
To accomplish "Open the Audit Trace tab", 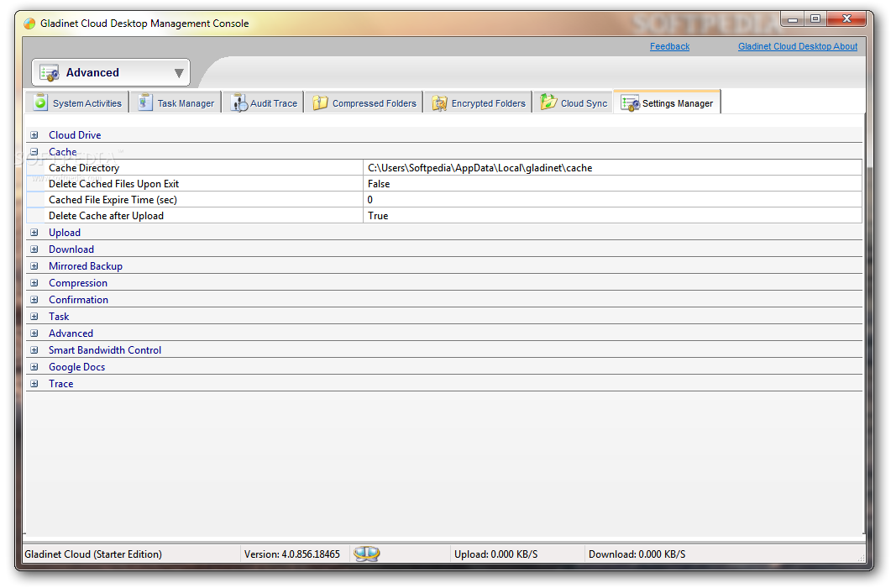I will pos(265,102).
